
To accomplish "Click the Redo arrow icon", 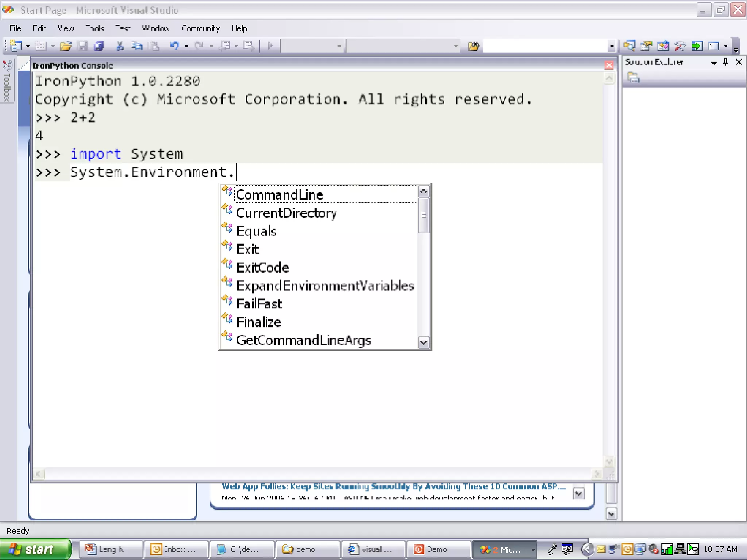I will click(199, 46).
